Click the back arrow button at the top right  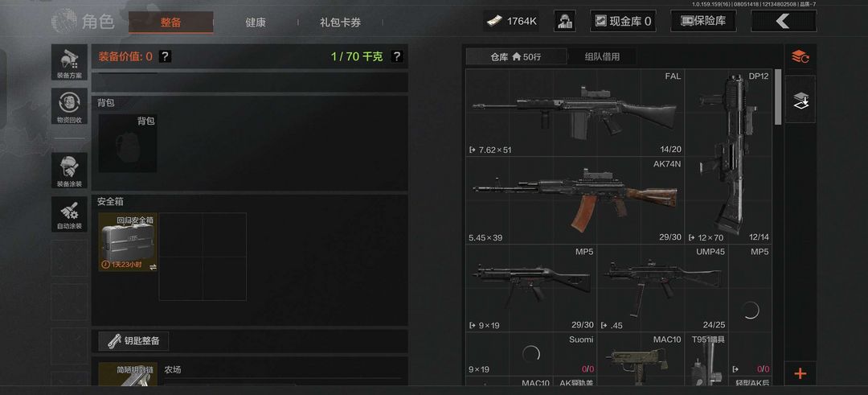click(784, 21)
